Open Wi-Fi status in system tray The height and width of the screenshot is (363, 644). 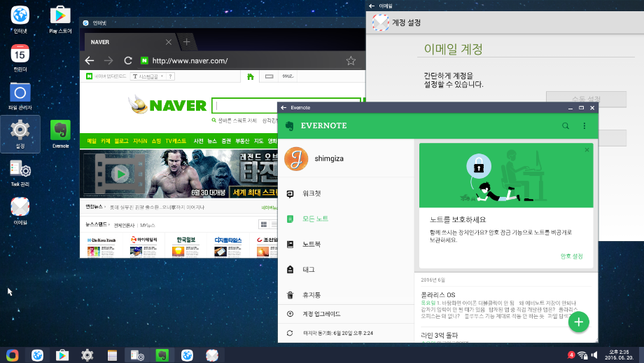582,355
